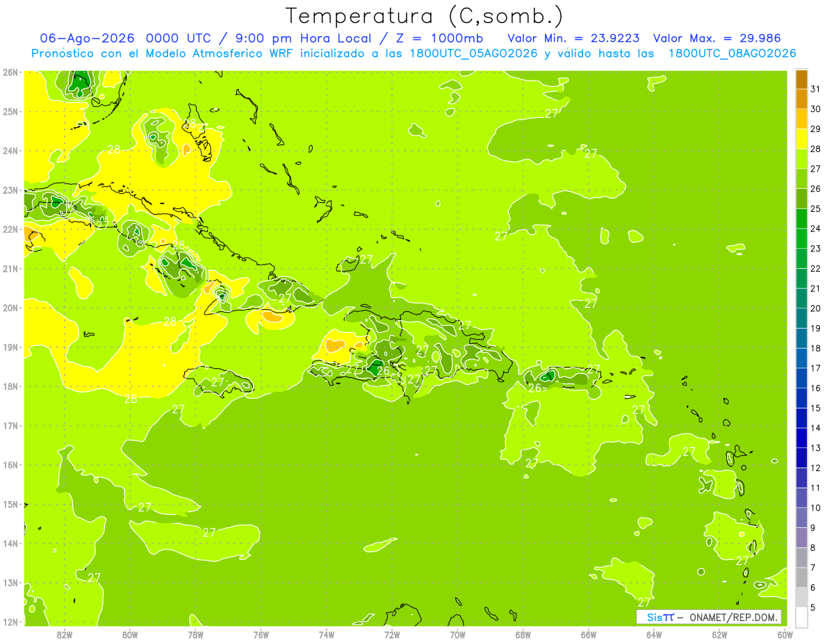Click the '24' label on the color legend
The height and width of the screenshot is (644, 834).
(815, 229)
